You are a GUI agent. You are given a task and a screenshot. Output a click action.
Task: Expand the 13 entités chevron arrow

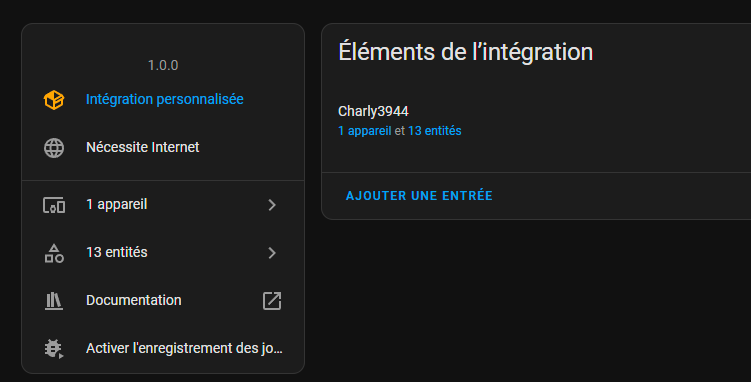point(272,253)
